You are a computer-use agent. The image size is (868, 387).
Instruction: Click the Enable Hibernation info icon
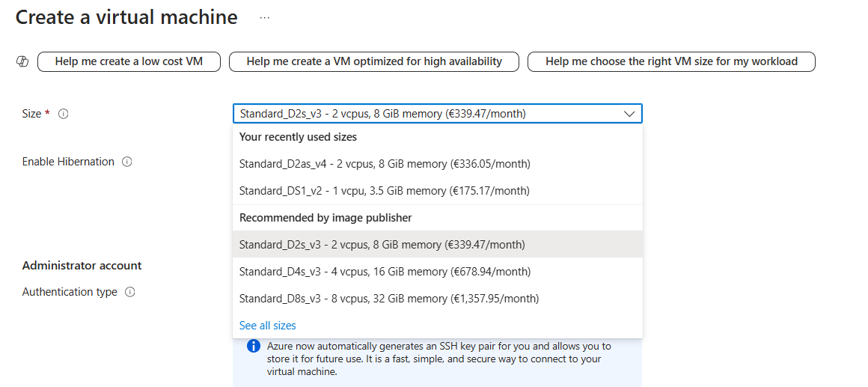(x=127, y=162)
